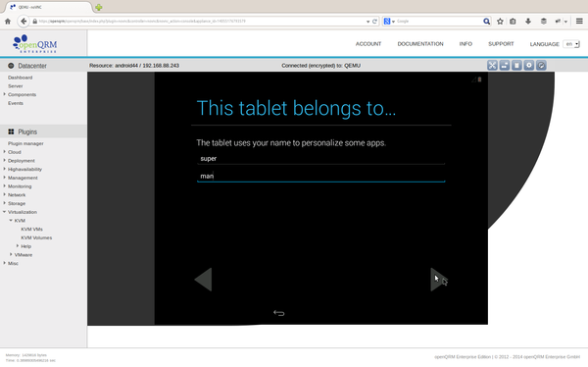Viewport: 588px width, 367px height.
Task: Click the Plugins header
Action: coord(43,131)
